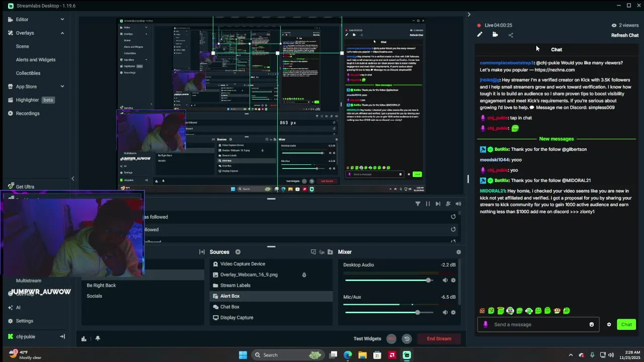Add a new source with plus icon

tap(238, 252)
